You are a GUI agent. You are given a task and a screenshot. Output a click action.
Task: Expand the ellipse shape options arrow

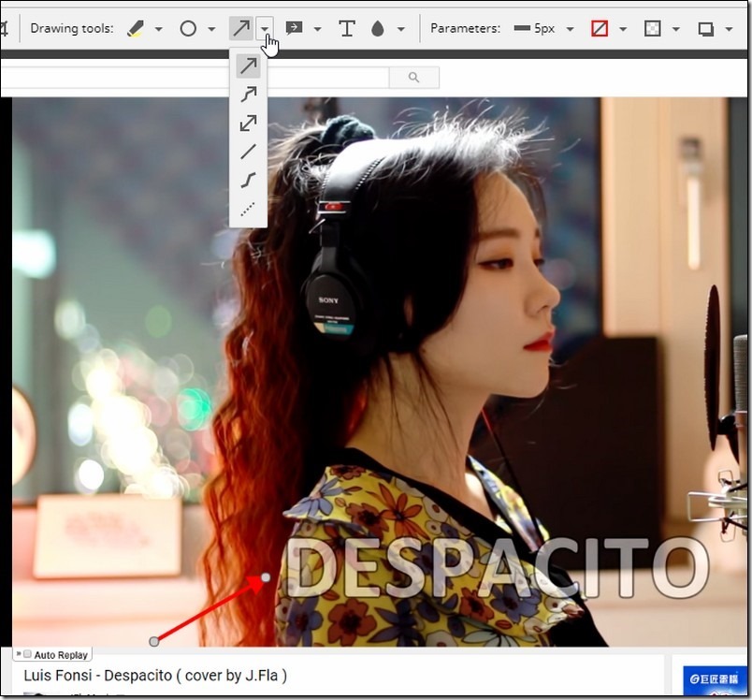coord(211,29)
